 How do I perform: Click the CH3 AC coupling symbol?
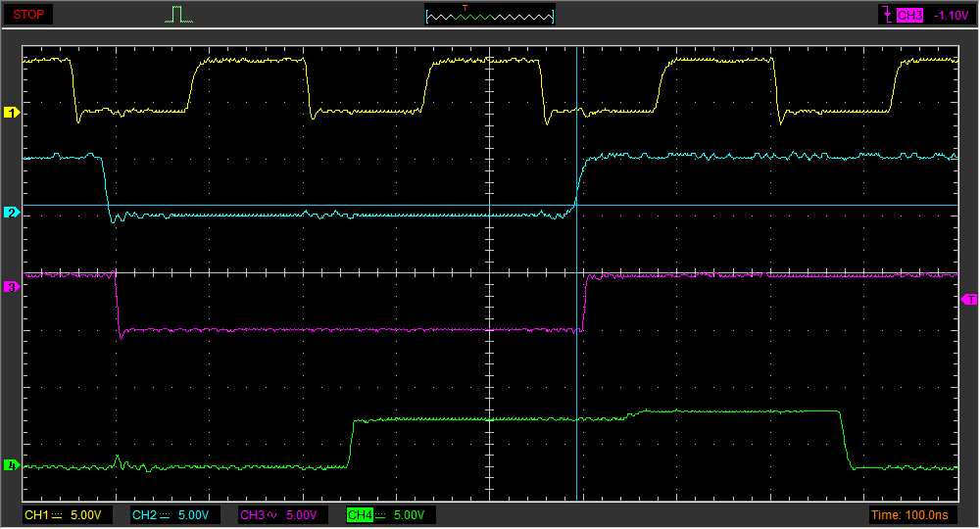271,515
